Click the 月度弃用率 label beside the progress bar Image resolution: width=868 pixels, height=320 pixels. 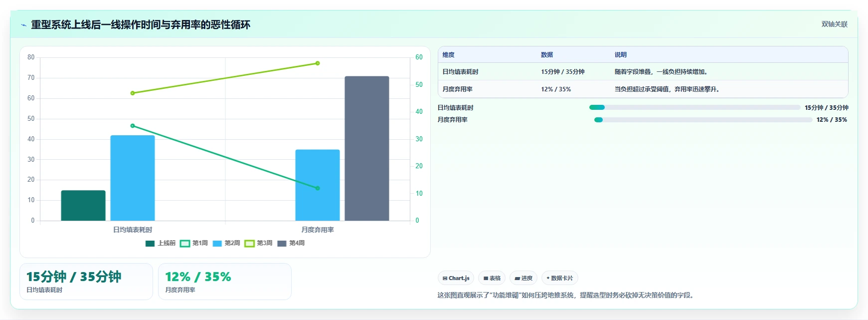tap(453, 120)
